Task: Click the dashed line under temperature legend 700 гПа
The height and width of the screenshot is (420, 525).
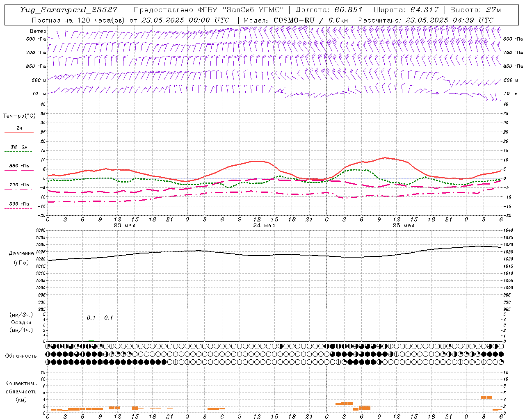Action: pos(19,189)
